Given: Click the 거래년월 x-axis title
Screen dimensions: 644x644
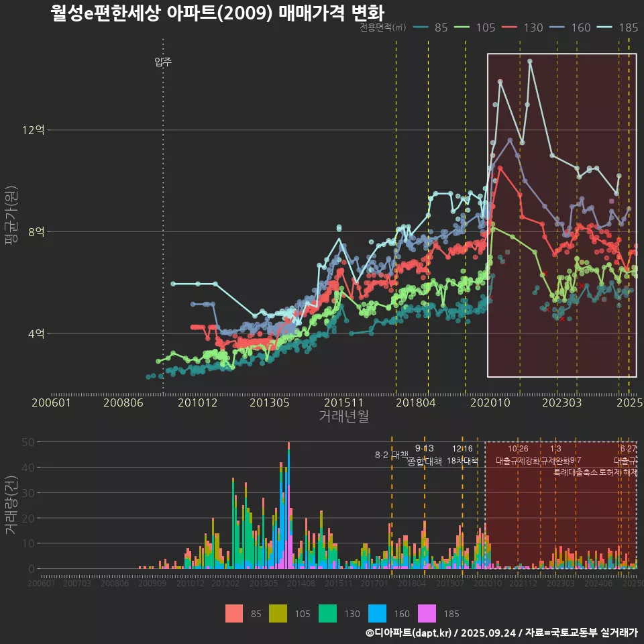Looking at the screenshot, I should coord(343,417).
